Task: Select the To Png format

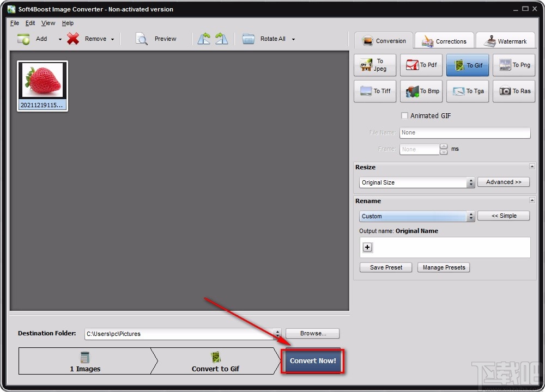Action: (x=514, y=65)
